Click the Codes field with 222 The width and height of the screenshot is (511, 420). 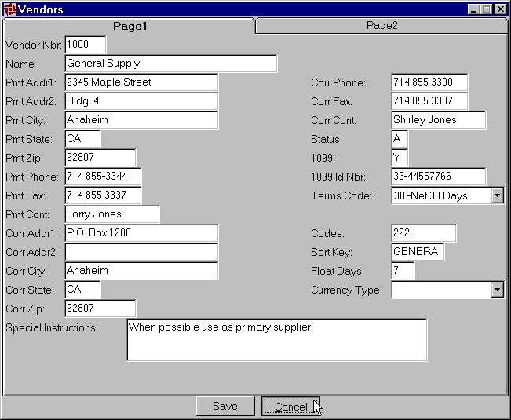tap(424, 233)
